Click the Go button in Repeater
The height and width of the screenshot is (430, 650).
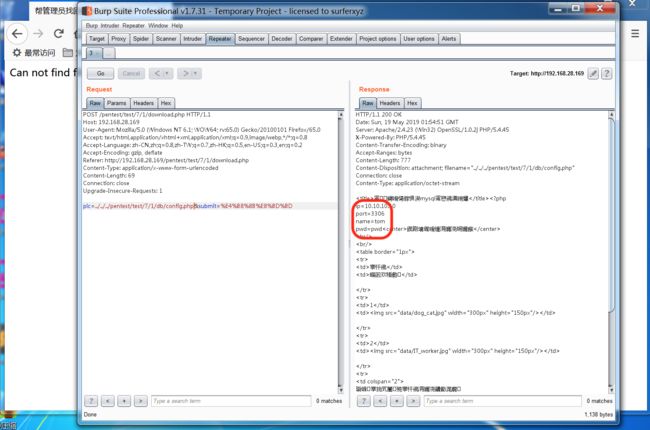[x=100, y=73]
